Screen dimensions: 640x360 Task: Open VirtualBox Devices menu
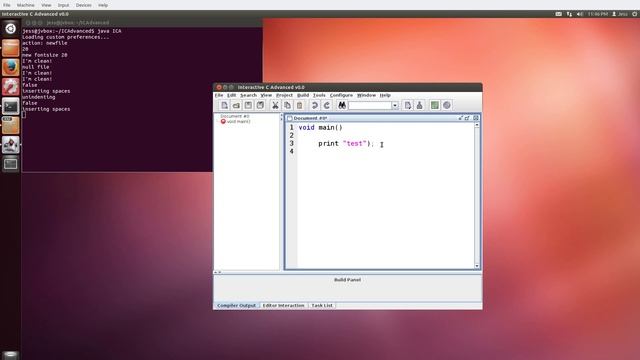tap(83, 5)
